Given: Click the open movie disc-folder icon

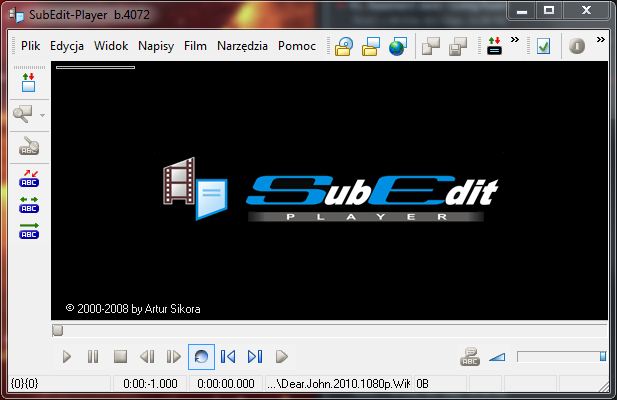Looking at the screenshot, I should pyautogui.click(x=344, y=46).
